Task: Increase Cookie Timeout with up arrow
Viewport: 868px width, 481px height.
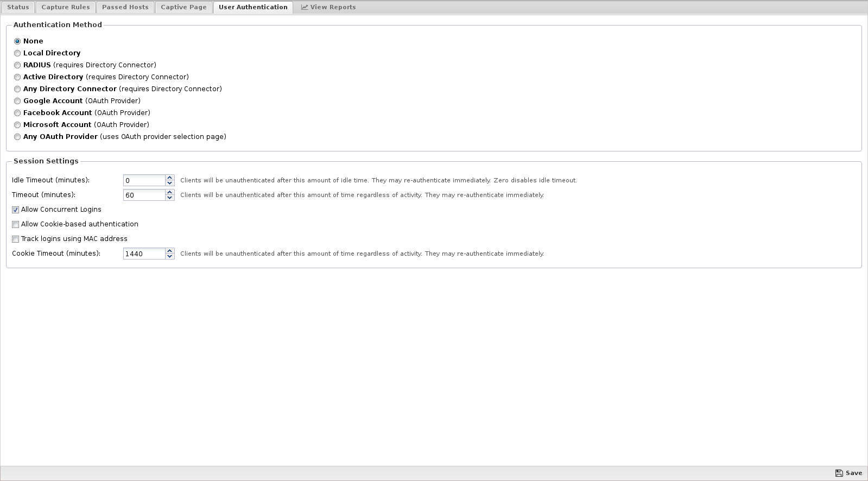Action: pos(170,251)
